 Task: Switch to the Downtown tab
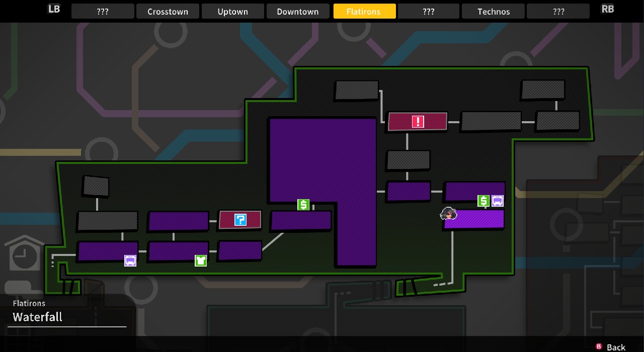298,11
